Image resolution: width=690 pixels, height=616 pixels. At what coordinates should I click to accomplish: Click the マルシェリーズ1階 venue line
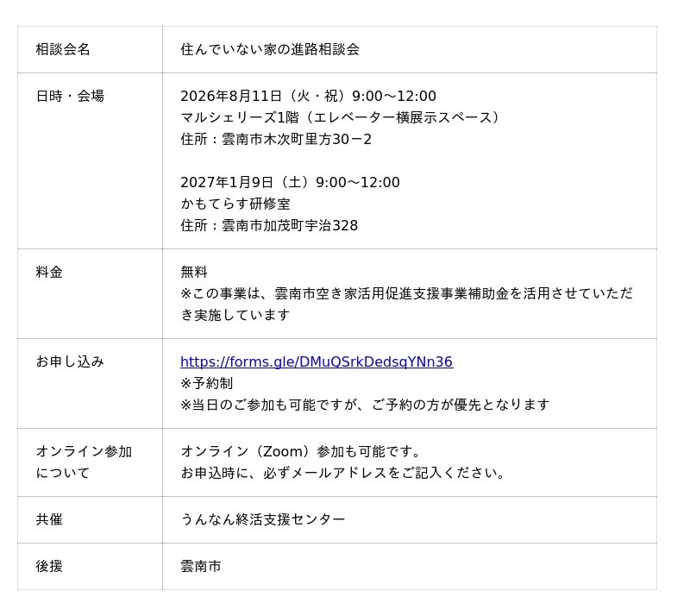point(340,117)
